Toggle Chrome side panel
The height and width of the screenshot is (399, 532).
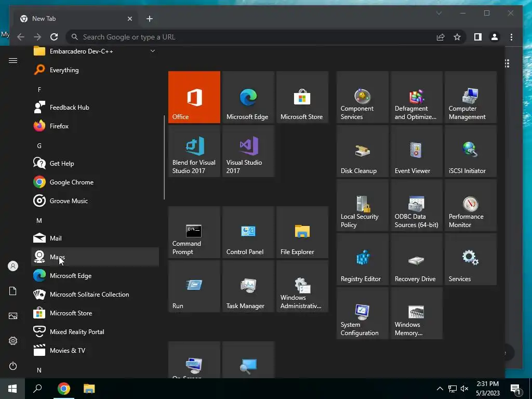click(478, 37)
